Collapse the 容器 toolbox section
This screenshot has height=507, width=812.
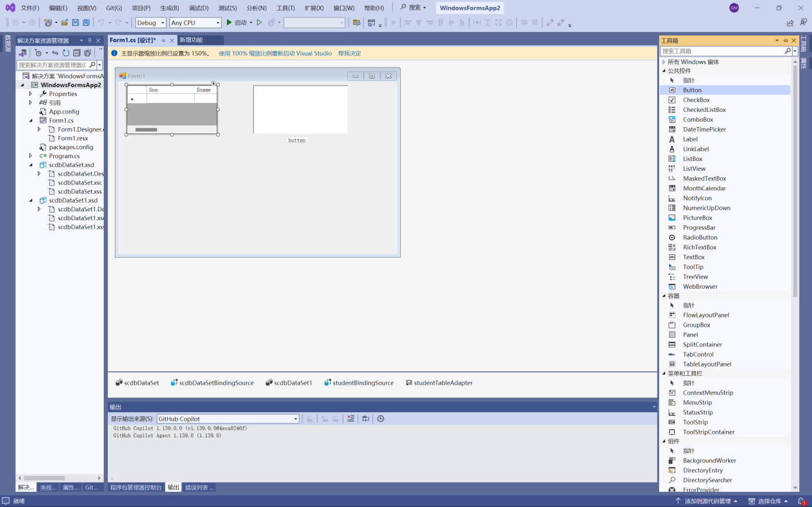[664, 296]
